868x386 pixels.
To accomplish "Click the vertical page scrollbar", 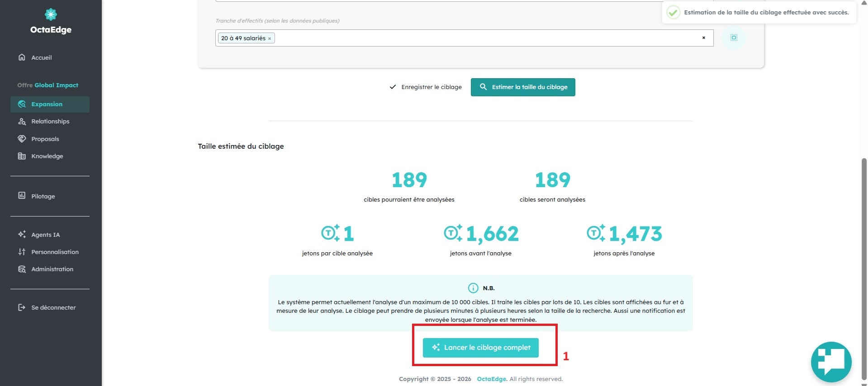I will [864, 268].
